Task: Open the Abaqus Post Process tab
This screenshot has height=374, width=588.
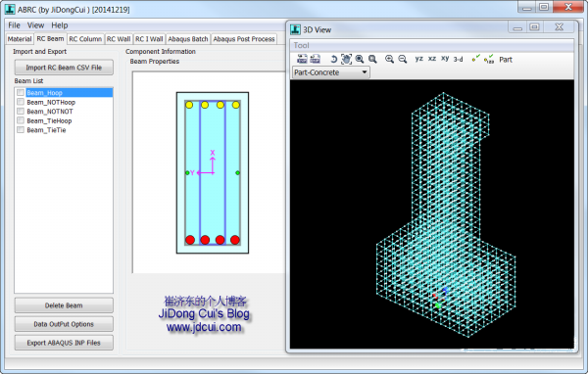Action: tap(244, 39)
